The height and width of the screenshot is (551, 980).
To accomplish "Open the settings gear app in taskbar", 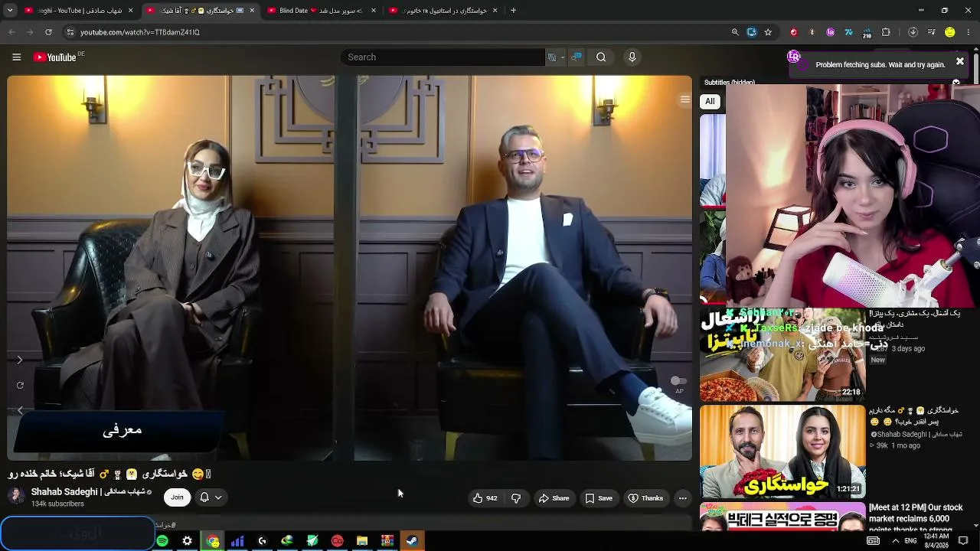I will [x=187, y=541].
